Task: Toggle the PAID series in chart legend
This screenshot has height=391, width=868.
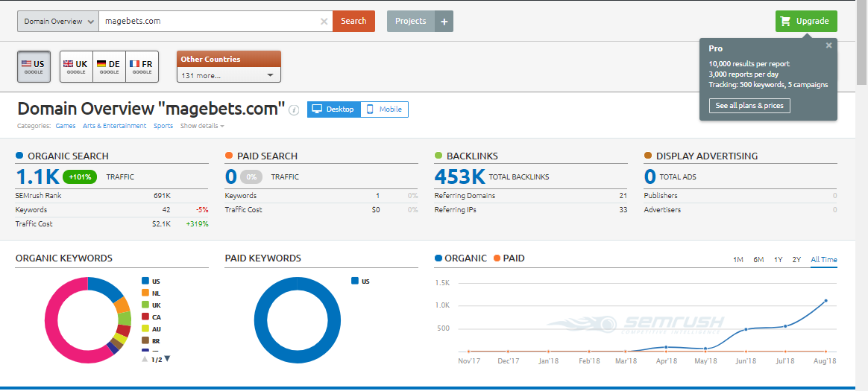Action: [508, 258]
